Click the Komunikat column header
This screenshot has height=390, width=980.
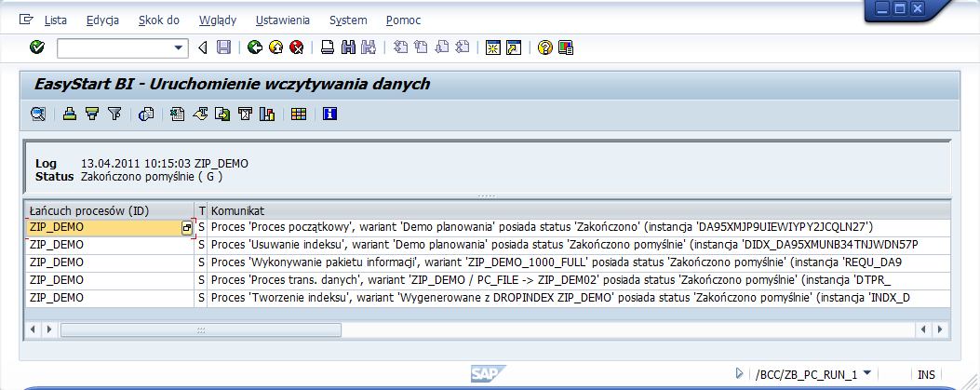[x=579, y=210]
